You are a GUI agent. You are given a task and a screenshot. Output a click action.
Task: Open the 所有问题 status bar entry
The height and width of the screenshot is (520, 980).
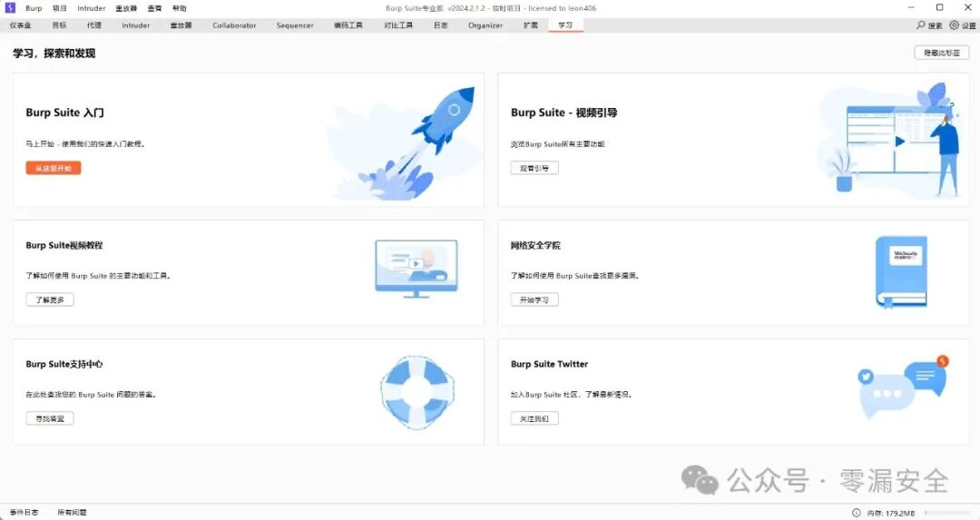tap(72, 513)
